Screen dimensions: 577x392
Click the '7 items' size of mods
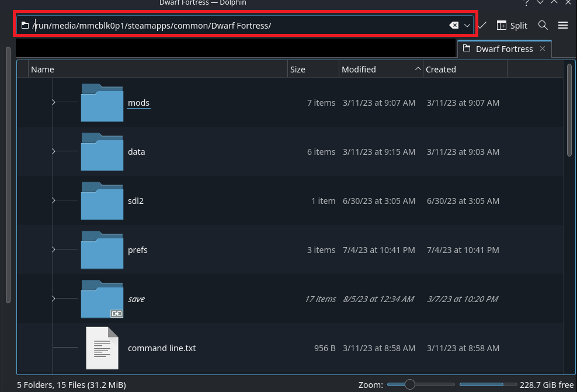[x=321, y=103]
